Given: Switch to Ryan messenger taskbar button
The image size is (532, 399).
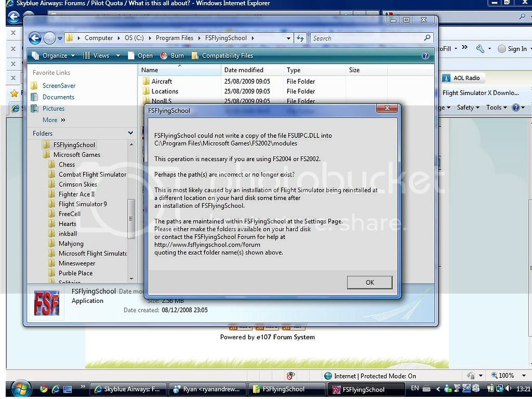Looking at the screenshot, I should pos(207,389).
